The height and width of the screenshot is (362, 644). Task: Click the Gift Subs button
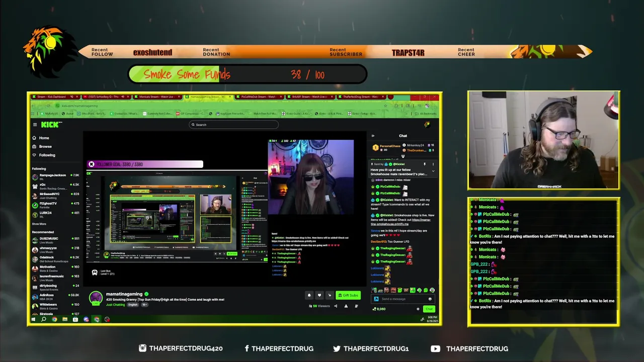coord(348,296)
